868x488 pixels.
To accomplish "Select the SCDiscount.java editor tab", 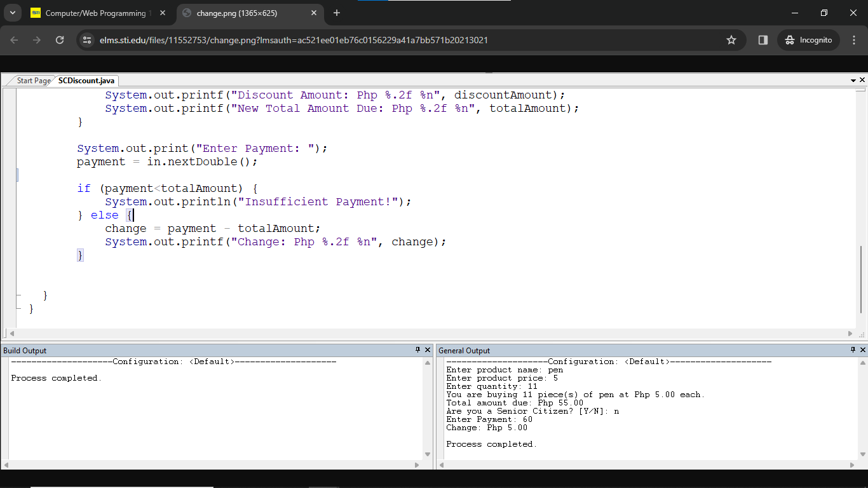I will click(x=86, y=81).
